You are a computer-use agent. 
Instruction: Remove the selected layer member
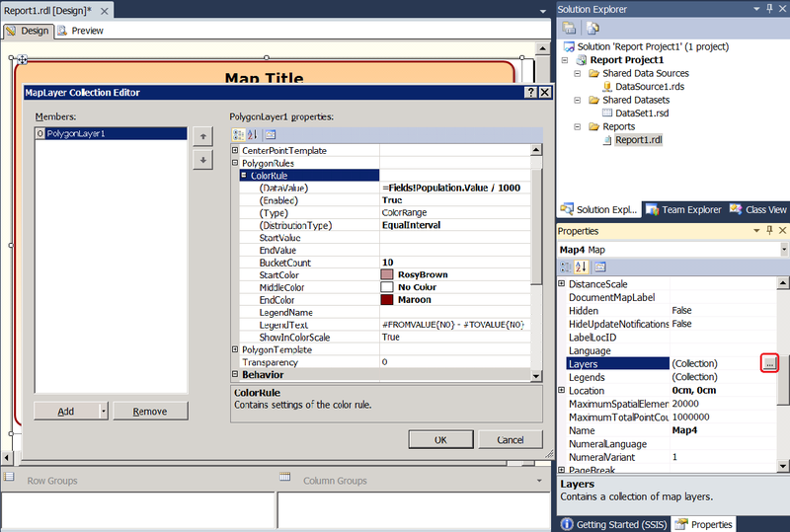coord(150,411)
